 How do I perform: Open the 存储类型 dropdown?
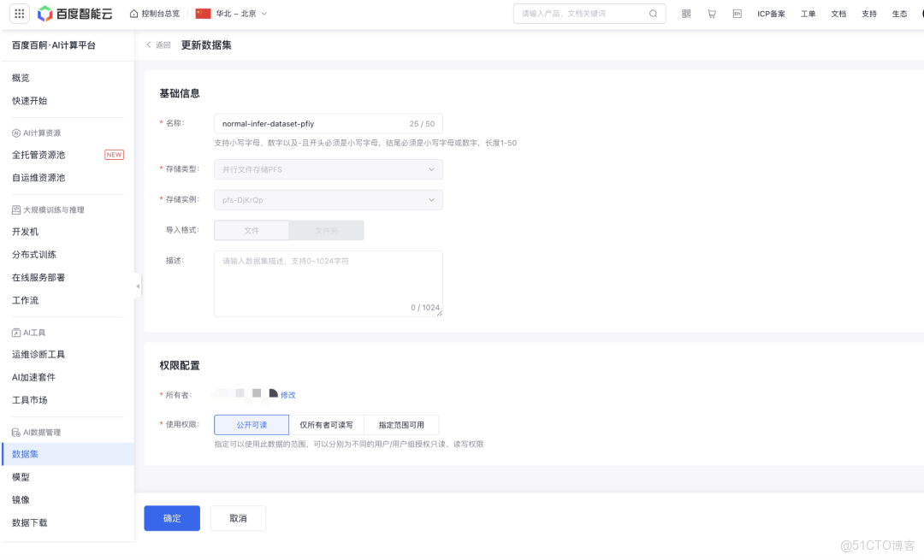click(x=328, y=169)
